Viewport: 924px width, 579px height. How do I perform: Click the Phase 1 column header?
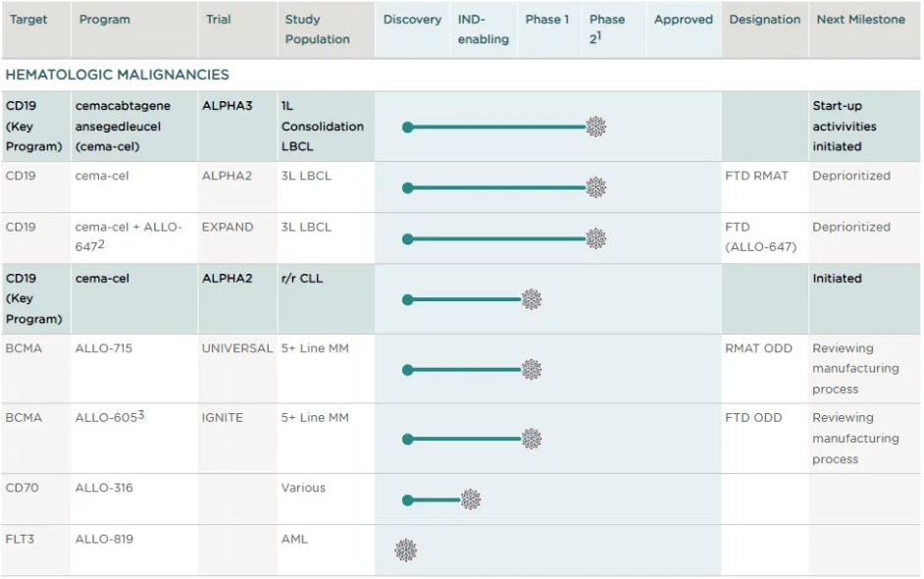546,20
